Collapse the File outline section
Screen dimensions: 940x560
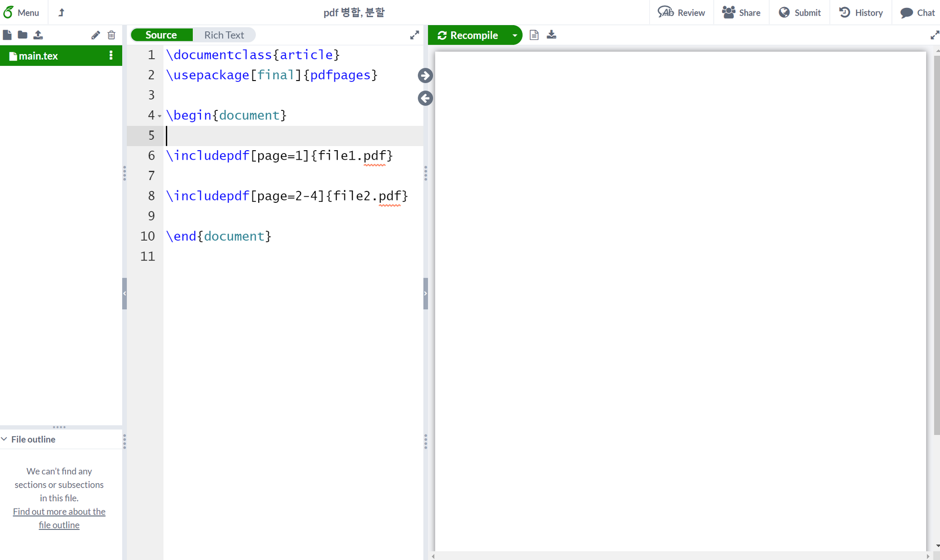4,439
